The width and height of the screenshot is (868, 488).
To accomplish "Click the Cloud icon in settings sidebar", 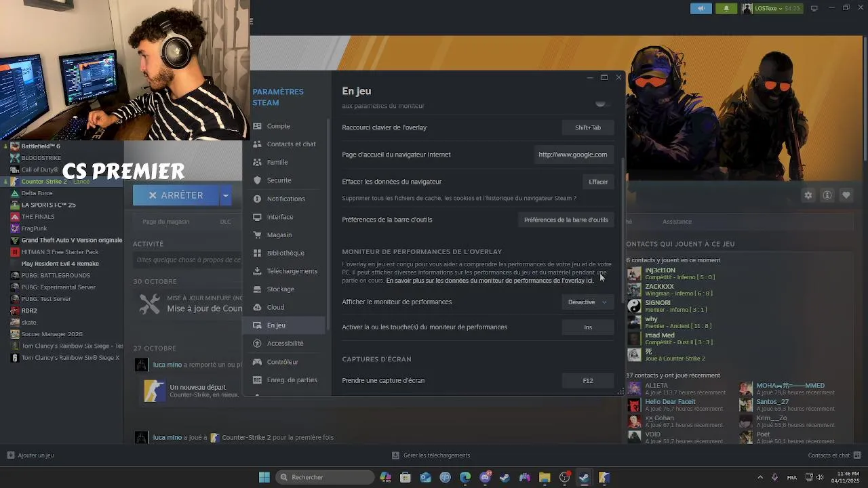I will [257, 307].
